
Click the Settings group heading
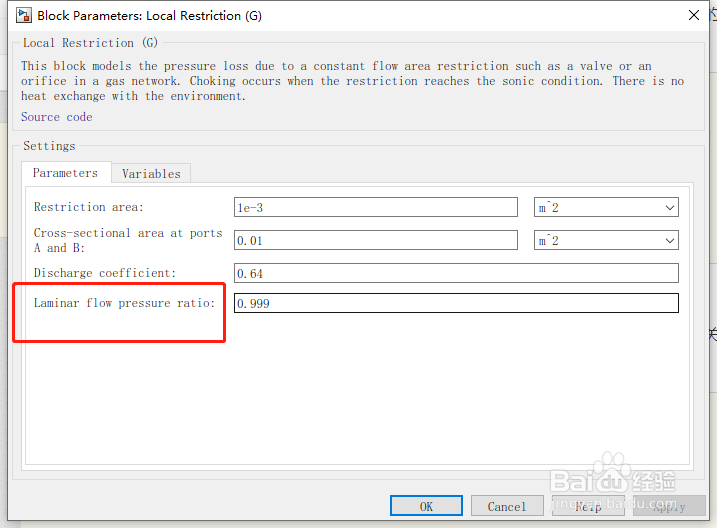click(x=49, y=146)
